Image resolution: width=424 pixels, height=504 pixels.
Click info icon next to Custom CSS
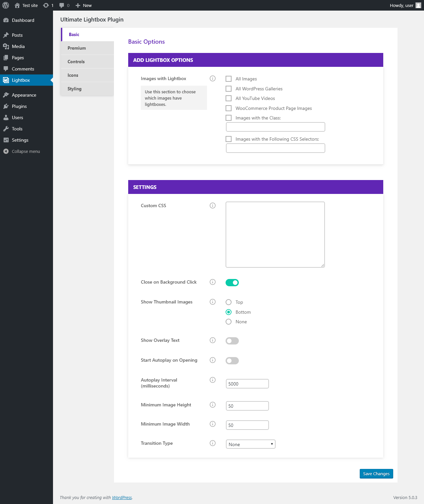point(213,206)
